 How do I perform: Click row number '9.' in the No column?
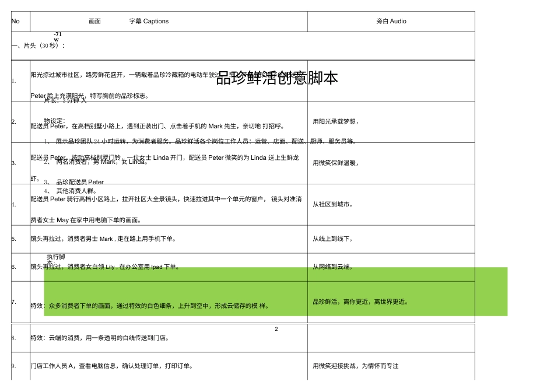[13, 366]
